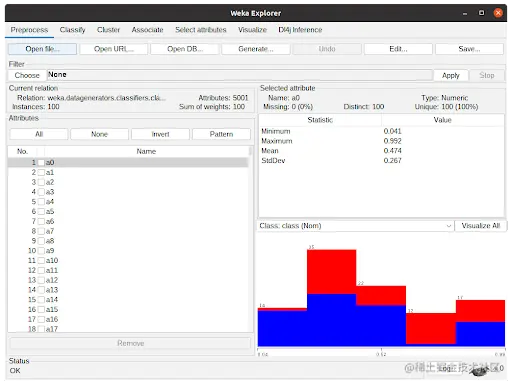Tick the checkbox for attribute a12
Image resolution: width=512 pixels, height=385 pixels.
click(41, 280)
